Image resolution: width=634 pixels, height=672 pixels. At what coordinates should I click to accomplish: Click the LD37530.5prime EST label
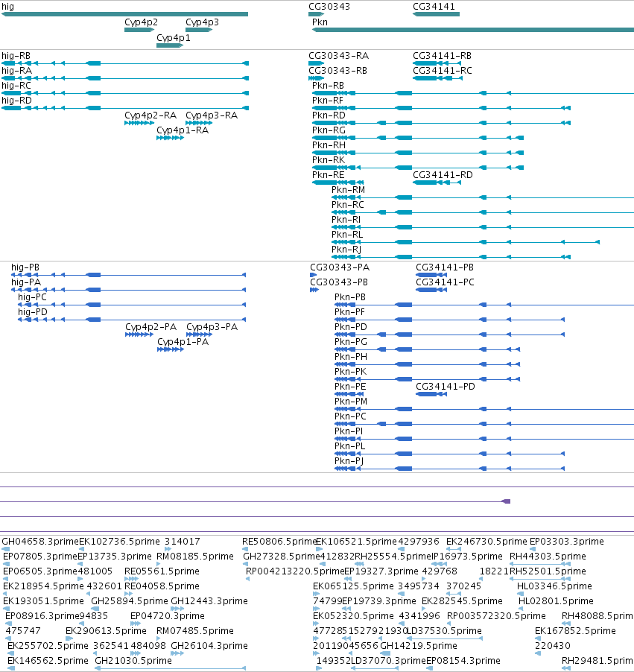tap(444, 631)
